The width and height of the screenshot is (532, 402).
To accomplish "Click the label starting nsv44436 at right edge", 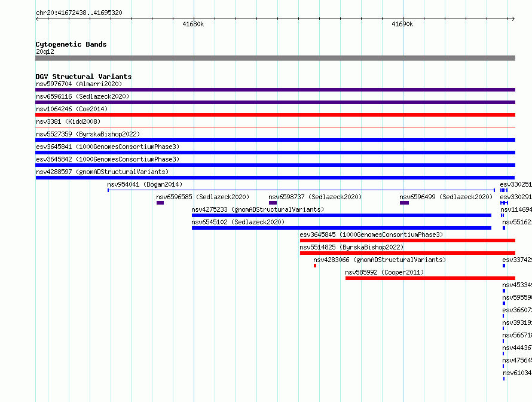I will point(517,348).
